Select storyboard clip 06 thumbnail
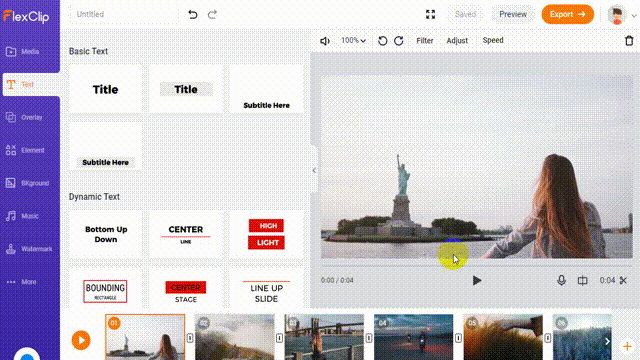 [x=582, y=337]
